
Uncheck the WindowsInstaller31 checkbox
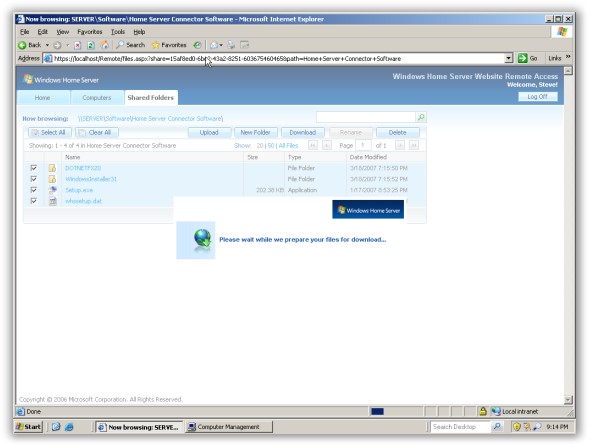tap(34, 178)
